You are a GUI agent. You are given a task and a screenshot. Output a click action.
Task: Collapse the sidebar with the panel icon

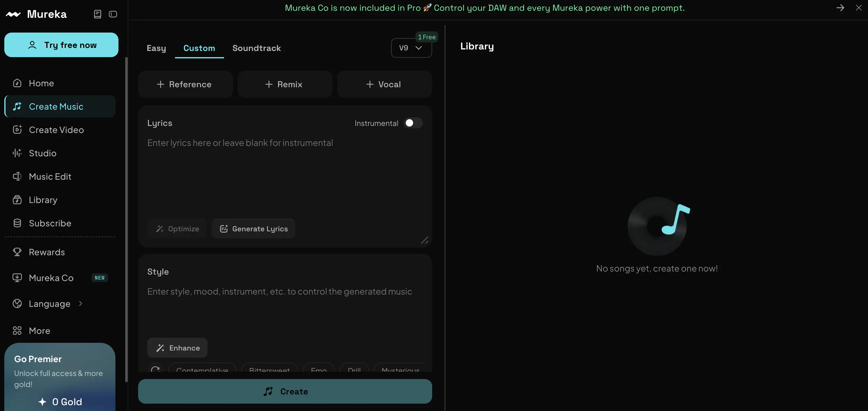click(x=113, y=14)
